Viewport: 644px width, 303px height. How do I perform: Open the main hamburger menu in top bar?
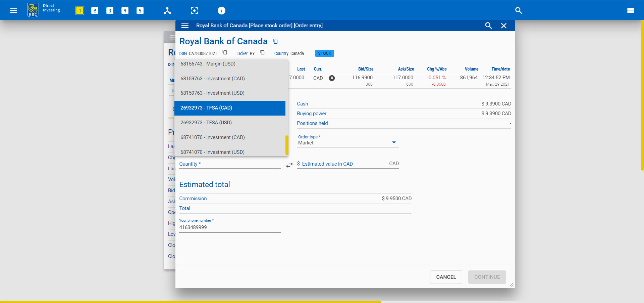[x=13, y=10]
